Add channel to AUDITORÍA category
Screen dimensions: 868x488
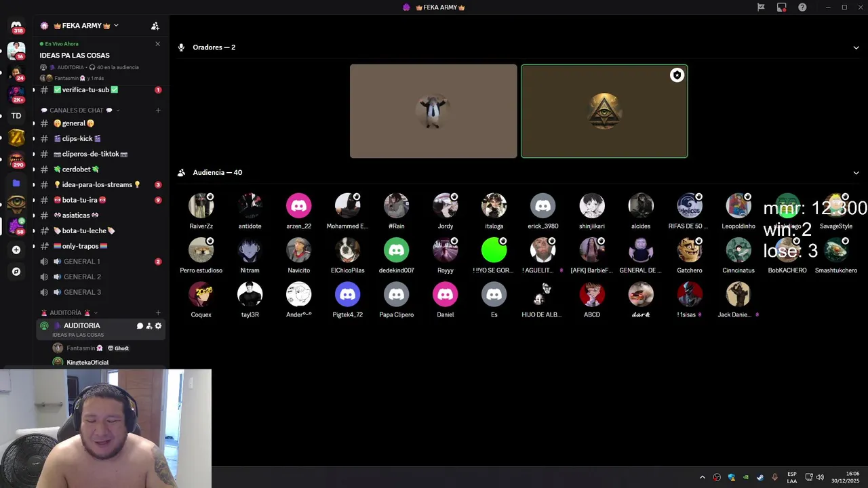158,313
